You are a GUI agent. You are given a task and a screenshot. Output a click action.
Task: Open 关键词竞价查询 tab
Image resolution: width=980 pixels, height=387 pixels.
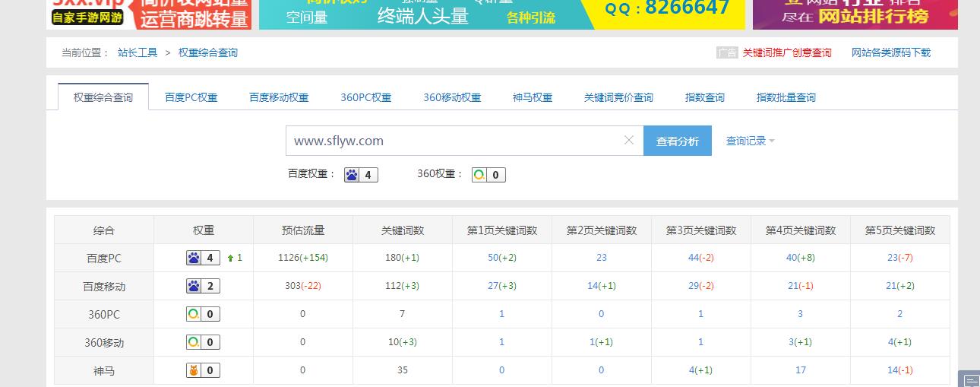(618, 97)
